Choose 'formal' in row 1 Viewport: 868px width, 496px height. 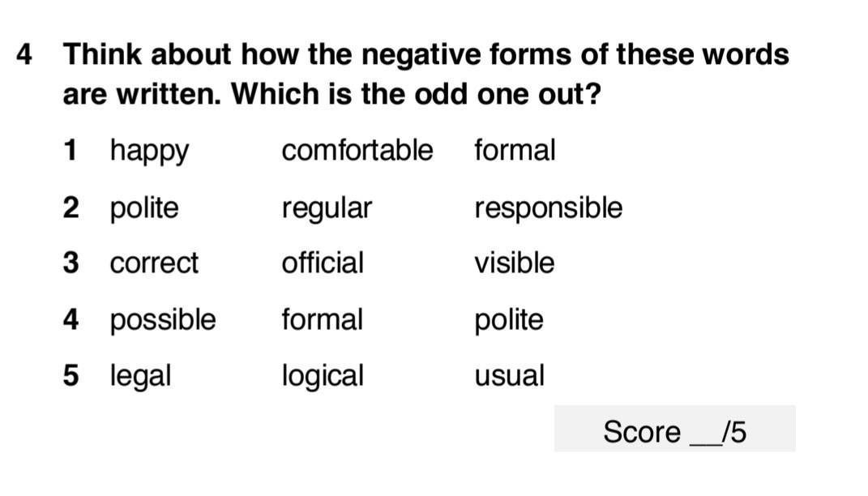[x=515, y=150]
